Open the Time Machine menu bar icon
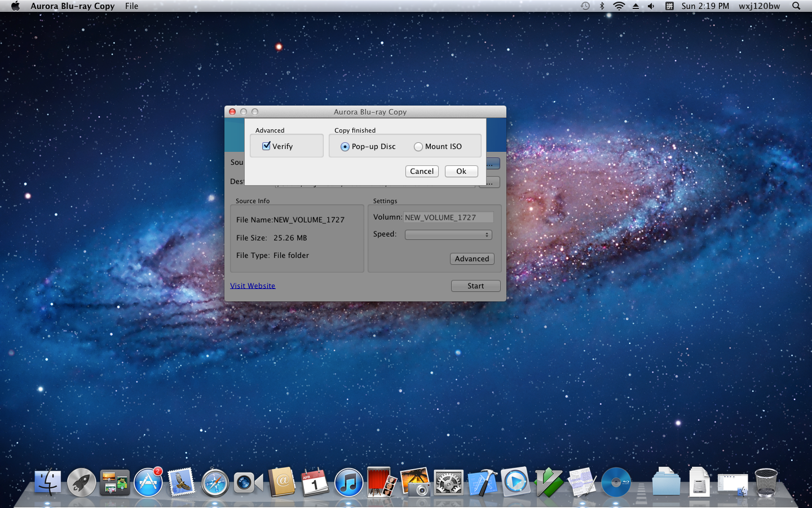This screenshot has width=812, height=508. coord(585,6)
